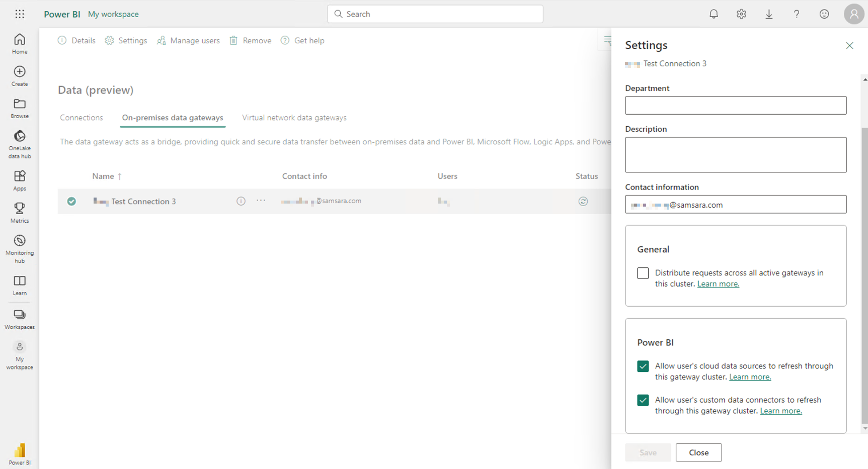Click the info icon on Test Connection 3 row
Screen dimensions: 868x469
[241, 201]
